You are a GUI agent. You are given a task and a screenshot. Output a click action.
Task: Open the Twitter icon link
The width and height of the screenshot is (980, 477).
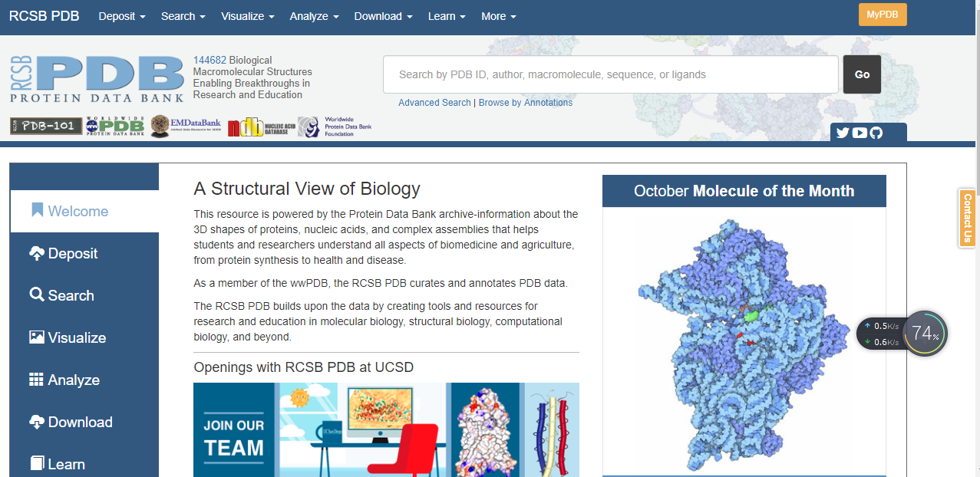(843, 133)
